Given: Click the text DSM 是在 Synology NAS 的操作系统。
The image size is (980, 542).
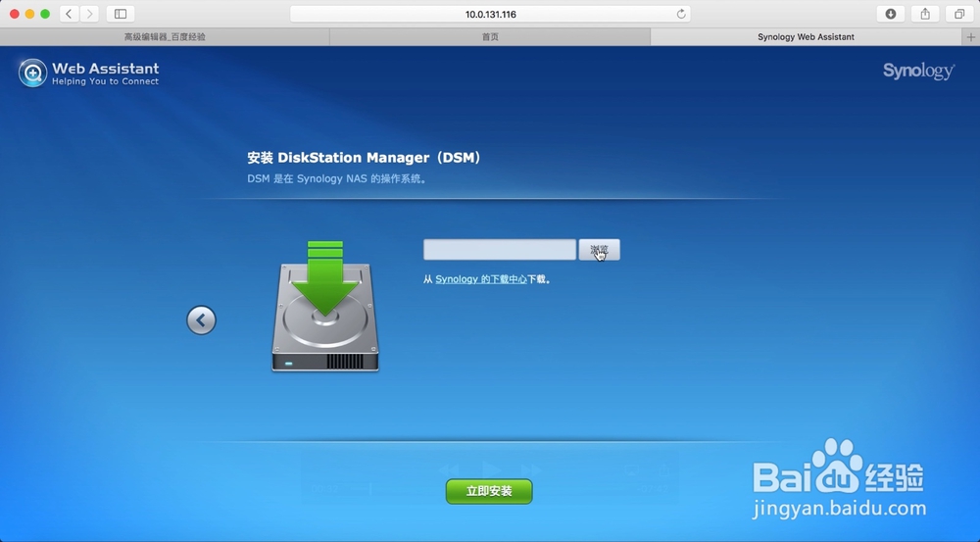Looking at the screenshot, I should coord(337,178).
